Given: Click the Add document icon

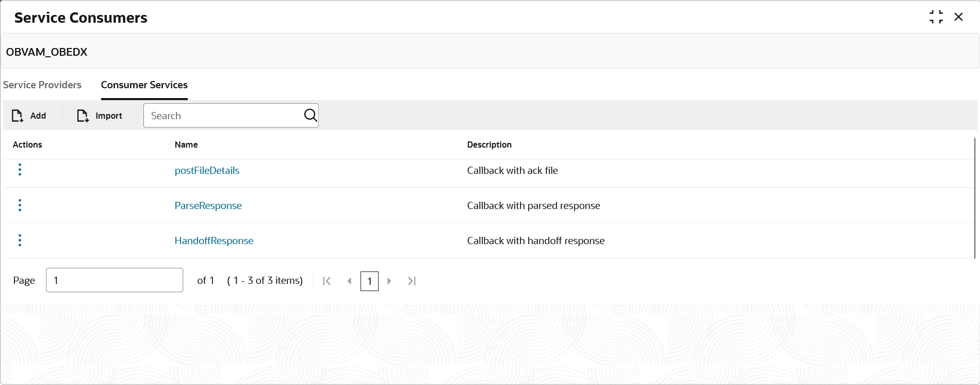Looking at the screenshot, I should tap(18, 116).
